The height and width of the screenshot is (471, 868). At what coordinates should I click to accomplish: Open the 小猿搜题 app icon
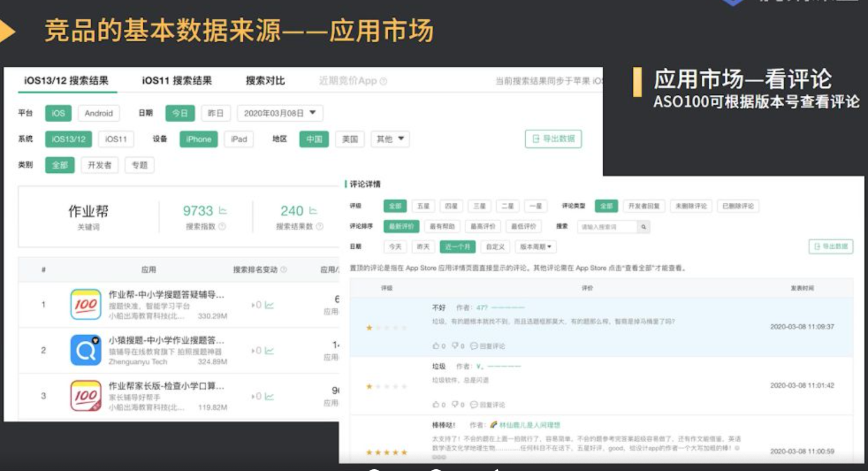[85, 350]
